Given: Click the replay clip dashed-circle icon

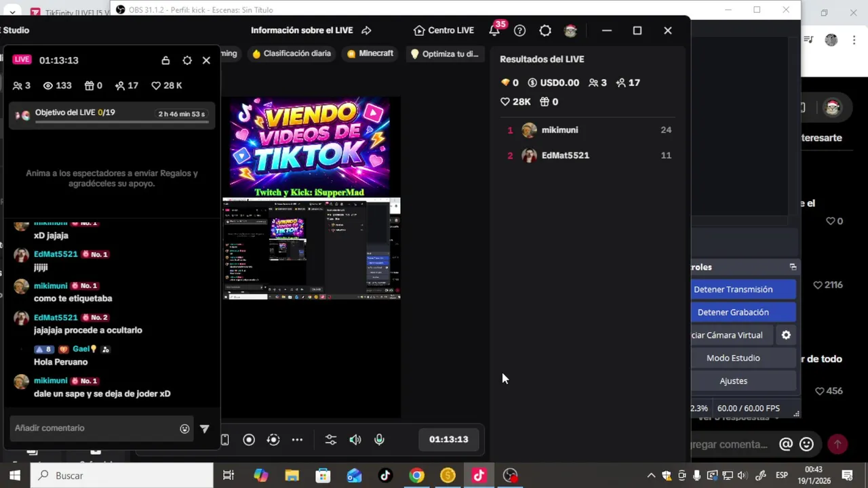Looking at the screenshot, I should point(273,440).
